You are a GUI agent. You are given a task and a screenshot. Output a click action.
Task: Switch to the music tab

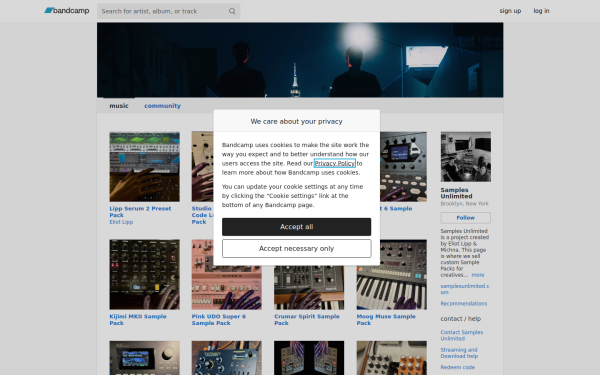coord(119,106)
